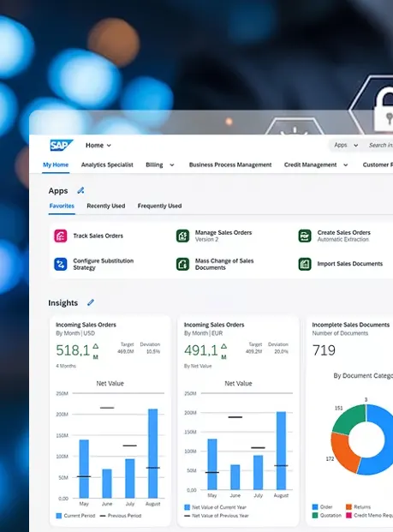Expand the Billing tab chevron

tap(172, 165)
